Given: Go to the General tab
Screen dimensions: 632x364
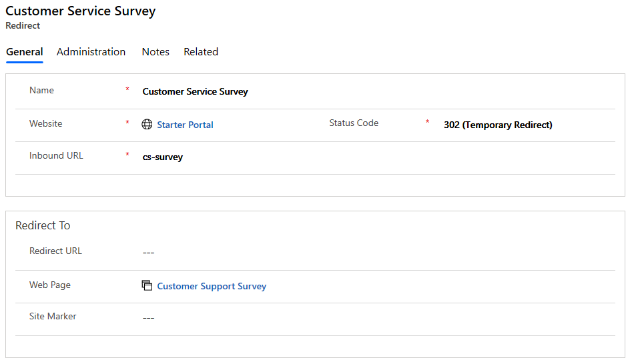Looking at the screenshot, I should 25,52.
